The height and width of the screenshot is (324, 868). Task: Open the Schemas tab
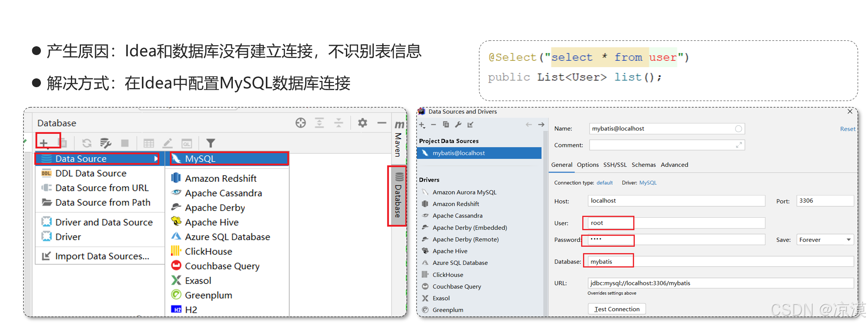click(x=643, y=165)
